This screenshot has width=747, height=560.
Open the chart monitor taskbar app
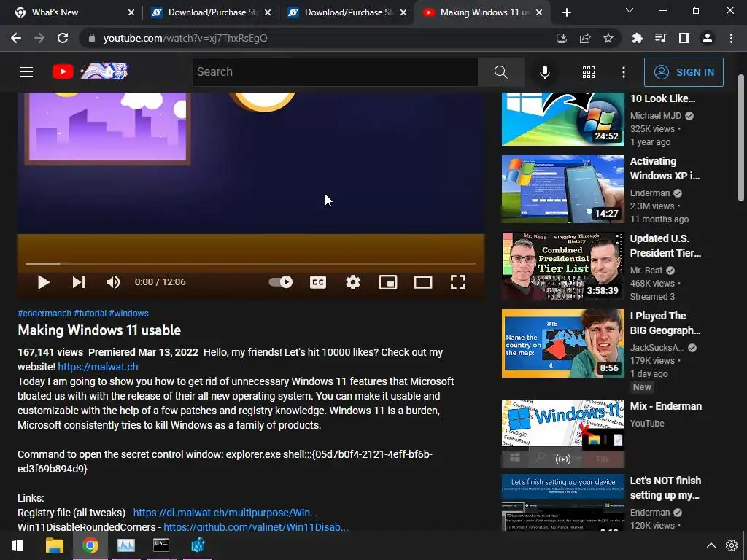pos(126,545)
